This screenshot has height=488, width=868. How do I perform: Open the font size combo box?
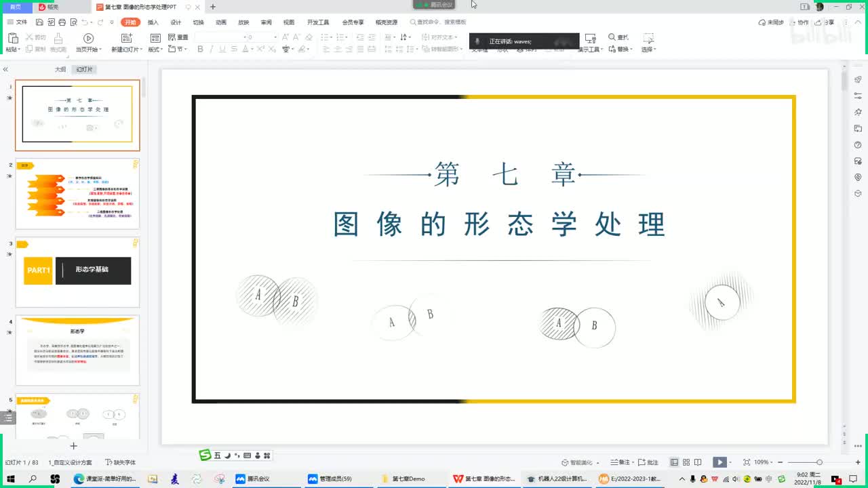[262, 37]
